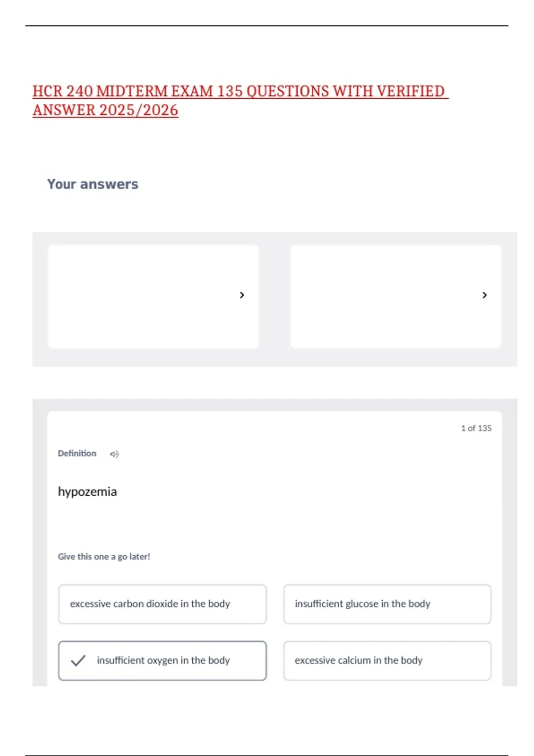Select answer "excessive carbon dioxide in the body"

162,604
